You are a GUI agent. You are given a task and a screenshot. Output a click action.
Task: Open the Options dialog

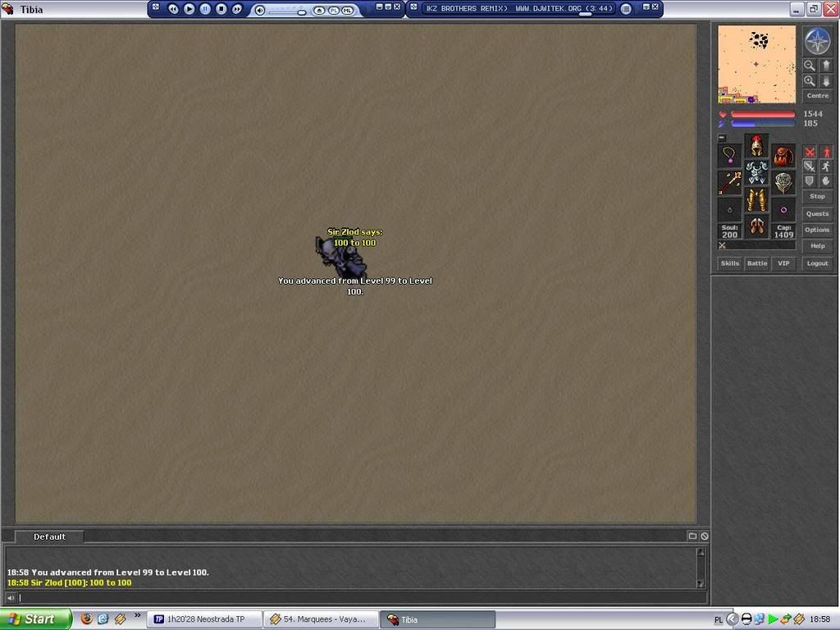[817, 230]
